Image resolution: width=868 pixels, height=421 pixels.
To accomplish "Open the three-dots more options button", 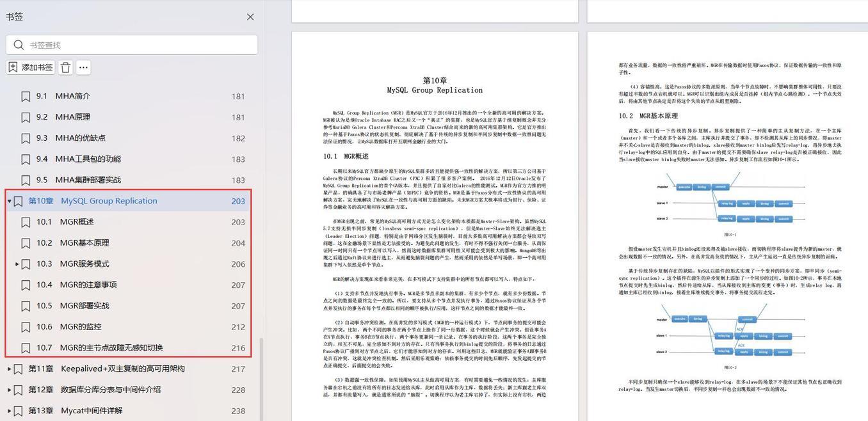I will (x=83, y=67).
